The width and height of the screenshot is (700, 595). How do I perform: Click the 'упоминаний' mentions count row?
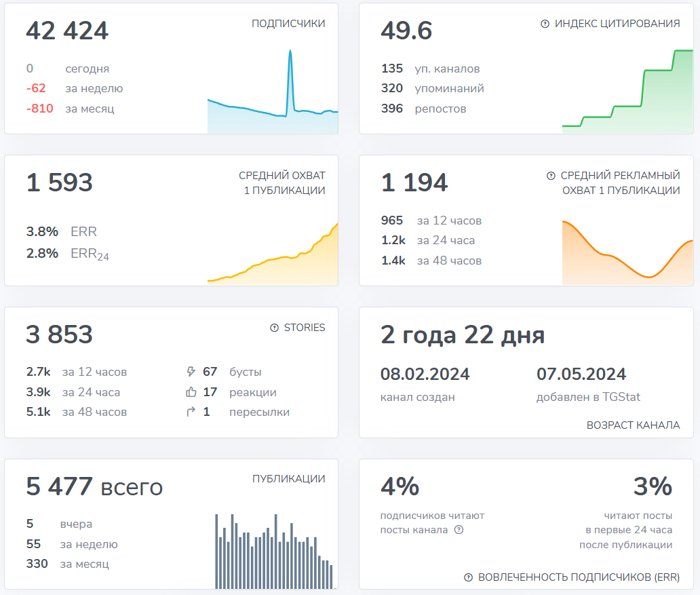coord(433,88)
